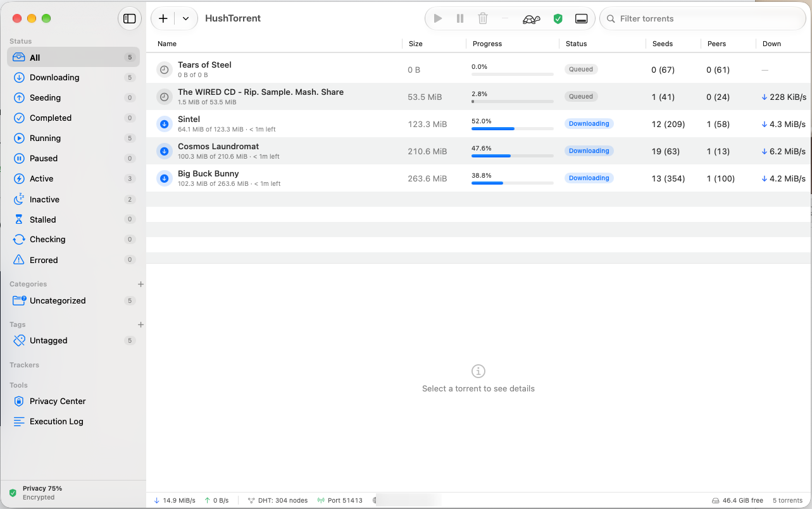Viewport: 812px width, 509px height.
Task: Click the Queued status badge for The WIRED CD
Action: point(581,97)
